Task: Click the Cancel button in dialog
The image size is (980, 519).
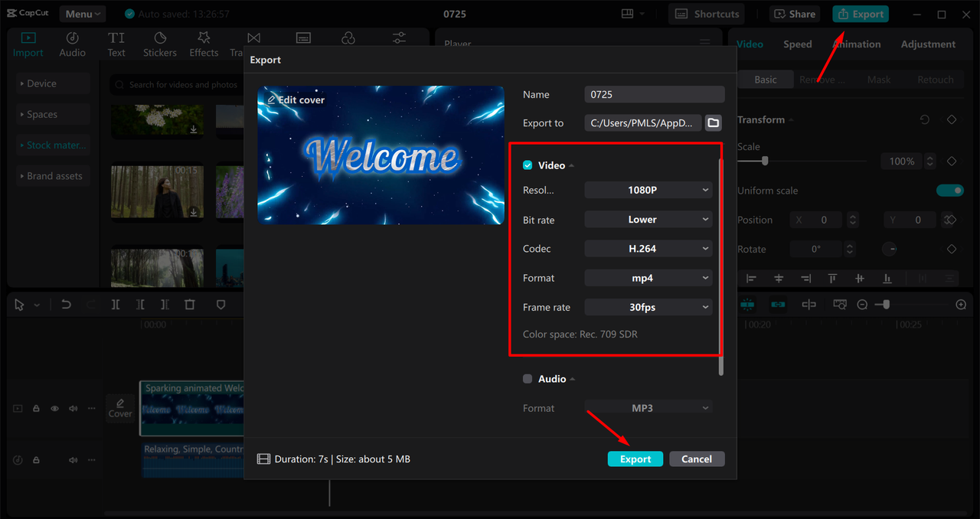Action: [697, 459]
